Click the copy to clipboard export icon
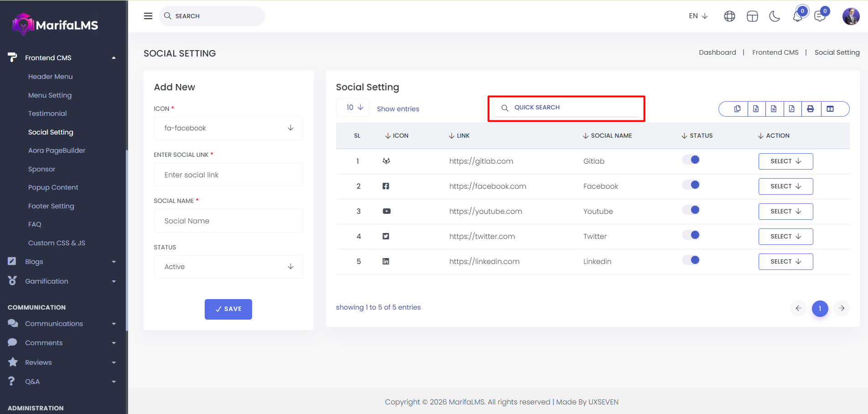Image resolution: width=868 pixels, height=414 pixels. 737,109
